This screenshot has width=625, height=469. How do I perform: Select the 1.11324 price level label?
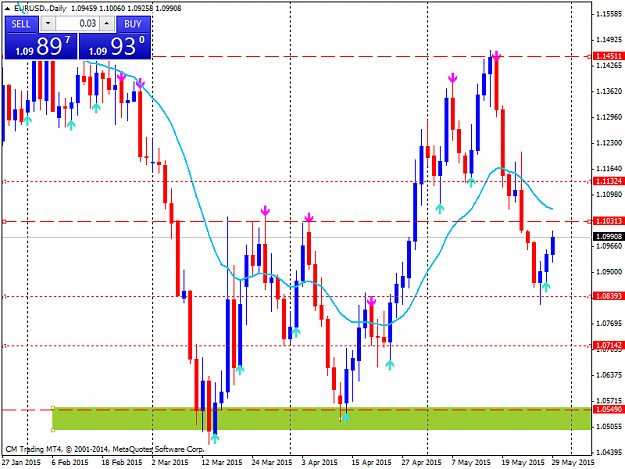tap(608, 181)
